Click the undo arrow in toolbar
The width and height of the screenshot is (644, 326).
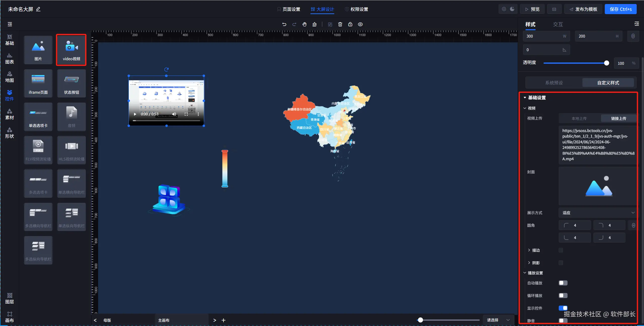284,24
